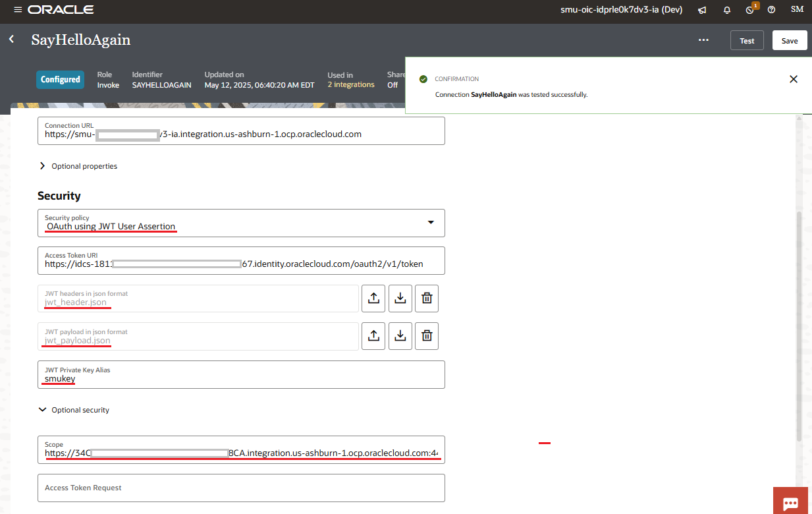Click the JWT Private Key Alias field
Viewport: 812px width, 514px height.
(241, 374)
